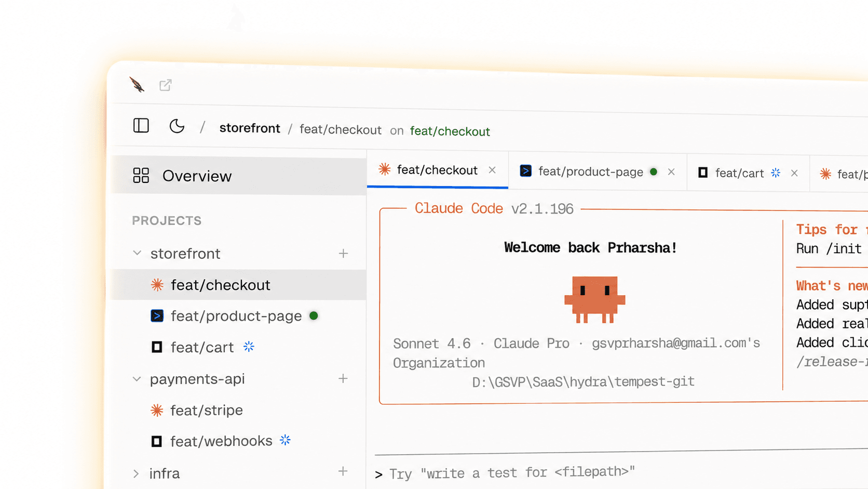
Task: Click blue spinner next to sidebar feat/cart
Action: pyautogui.click(x=249, y=347)
